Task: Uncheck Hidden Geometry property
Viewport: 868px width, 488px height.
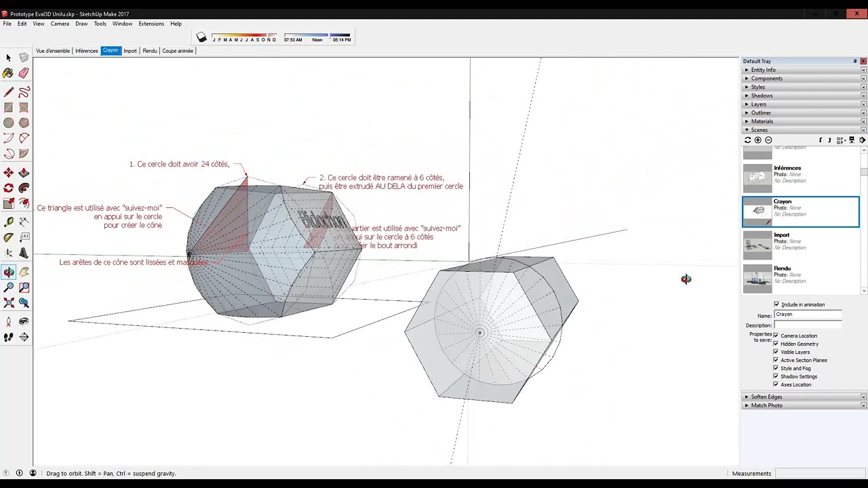Action: (x=776, y=344)
